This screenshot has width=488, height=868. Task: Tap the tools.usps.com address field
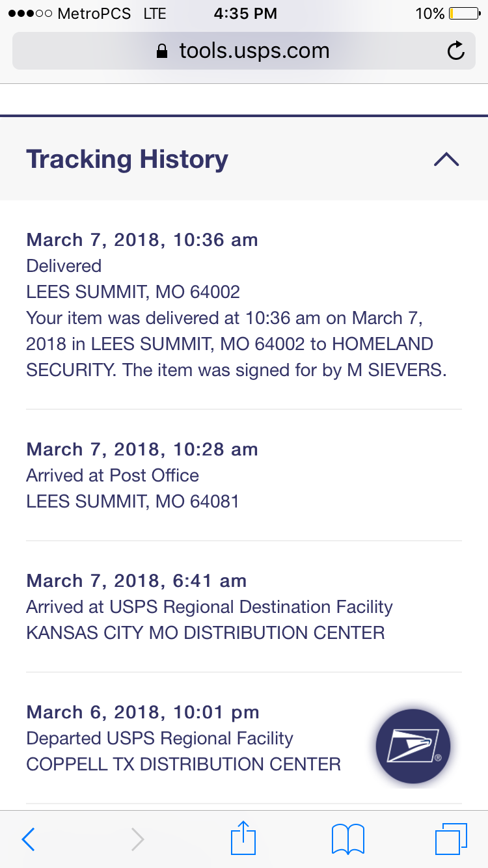(254, 51)
